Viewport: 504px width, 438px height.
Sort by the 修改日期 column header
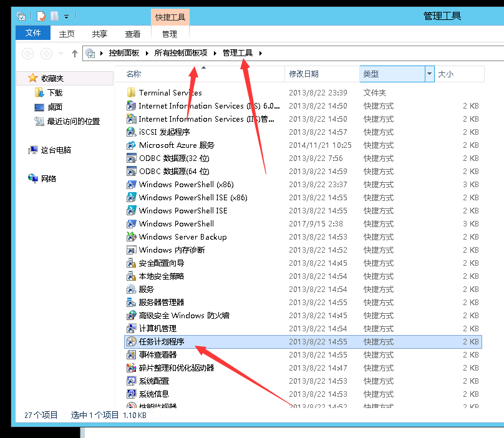tap(322, 74)
